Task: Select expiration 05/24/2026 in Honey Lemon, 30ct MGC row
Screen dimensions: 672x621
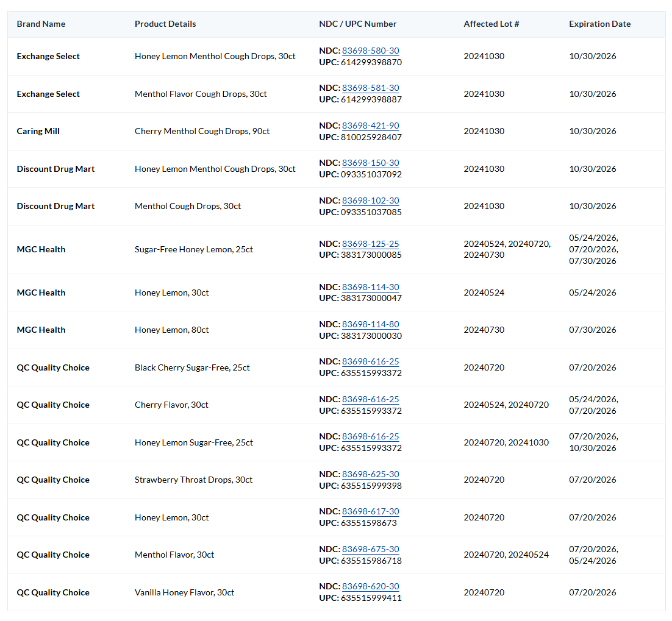Action: coord(592,293)
